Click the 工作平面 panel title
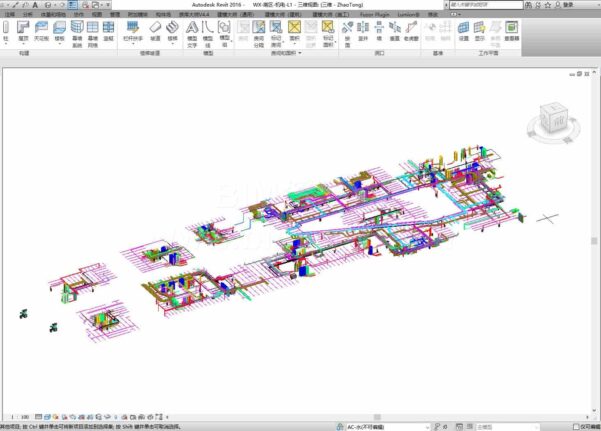This screenshot has width=601, height=431. (x=488, y=53)
